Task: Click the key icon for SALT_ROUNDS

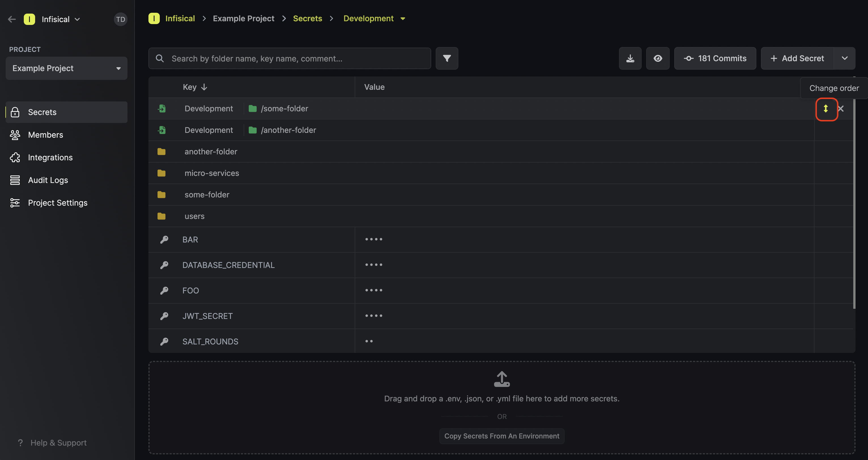Action: click(x=164, y=341)
